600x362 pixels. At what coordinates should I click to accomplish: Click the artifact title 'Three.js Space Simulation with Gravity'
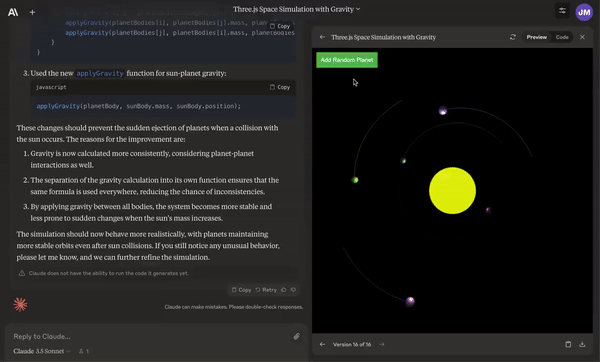coord(383,38)
